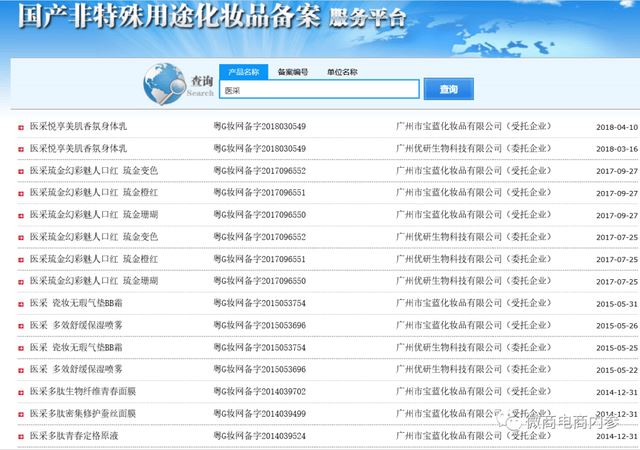Select the 产品名称 search tab
This screenshot has width=640, height=450.
[x=243, y=72]
